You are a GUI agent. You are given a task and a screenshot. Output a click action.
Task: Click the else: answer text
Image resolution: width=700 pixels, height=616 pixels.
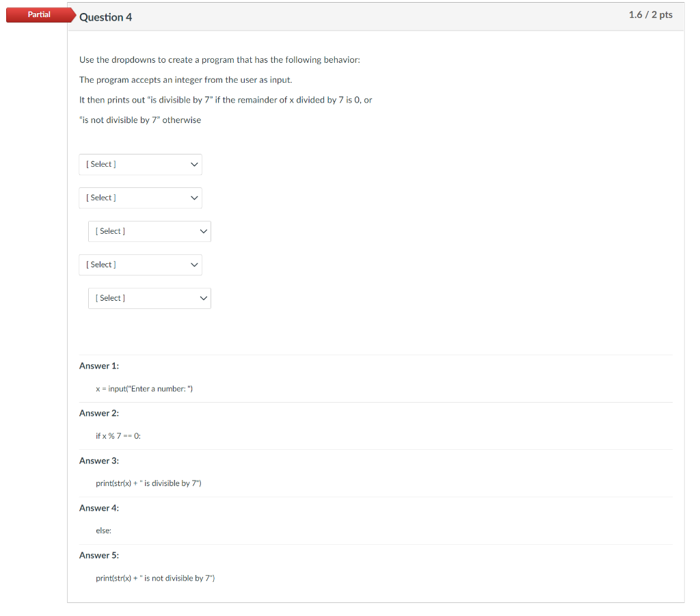pyautogui.click(x=104, y=531)
